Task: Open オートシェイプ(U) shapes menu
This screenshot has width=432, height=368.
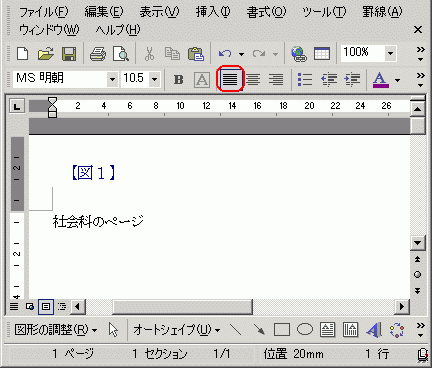Action: pos(177,330)
